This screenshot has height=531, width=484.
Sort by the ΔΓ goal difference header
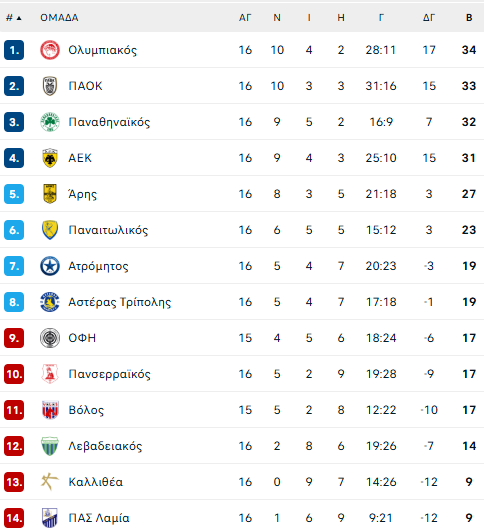pyautogui.click(x=429, y=18)
